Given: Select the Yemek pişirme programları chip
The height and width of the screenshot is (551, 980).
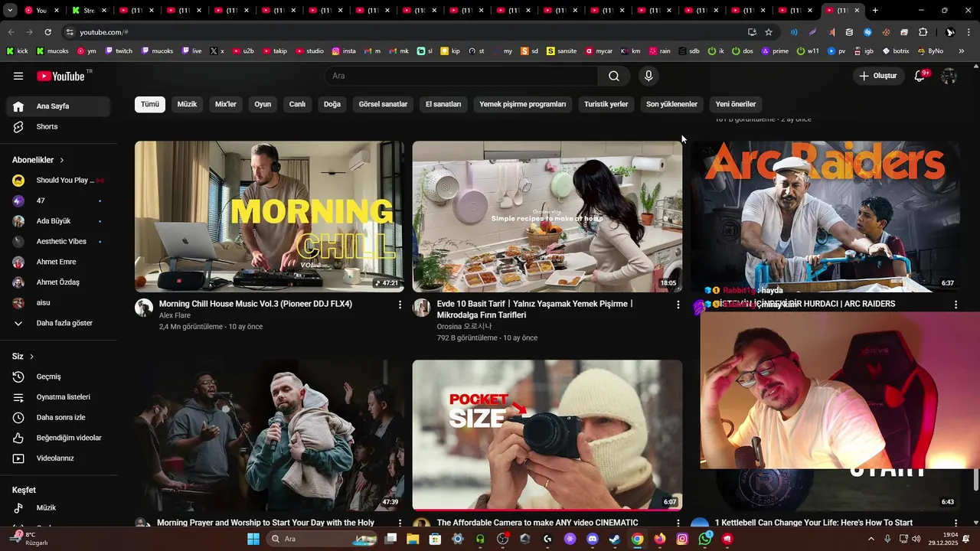Looking at the screenshot, I should tap(523, 104).
